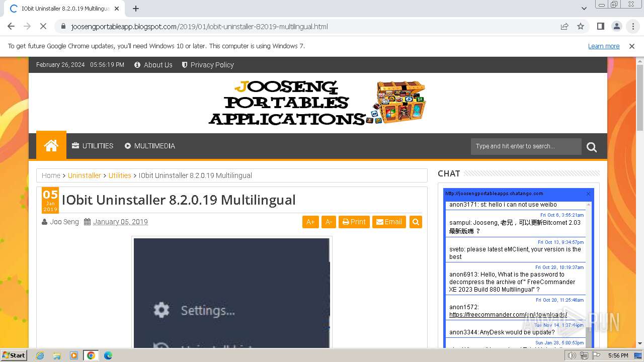Viewport: 644px width, 362px height.
Task: Launch Microsoft Edge from the taskbar
Action: (x=108, y=355)
